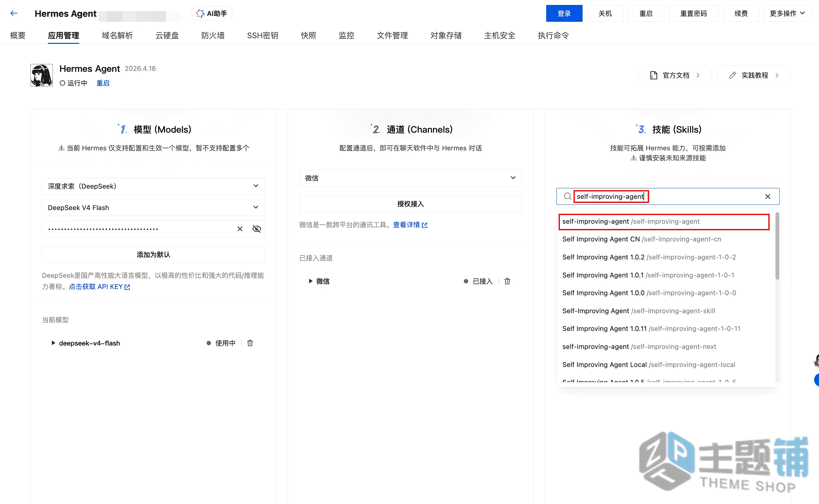The height and width of the screenshot is (504, 819).
Task: Open the SSH密钥 tab
Action: tap(263, 35)
